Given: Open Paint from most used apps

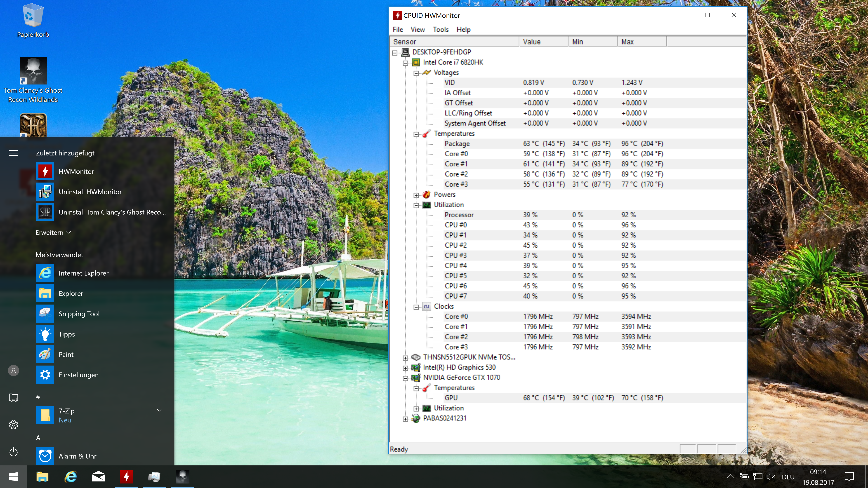Looking at the screenshot, I should coord(101,354).
